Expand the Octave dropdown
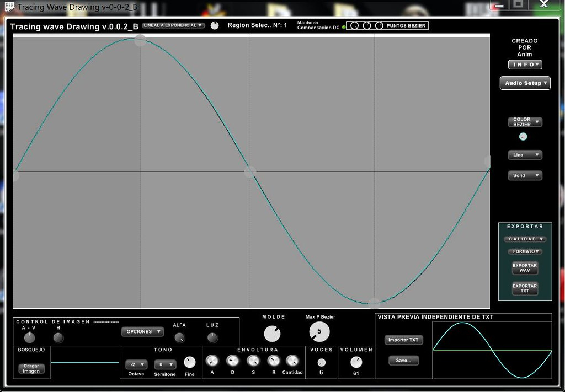This screenshot has width=565, height=392. (x=136, y=364)
